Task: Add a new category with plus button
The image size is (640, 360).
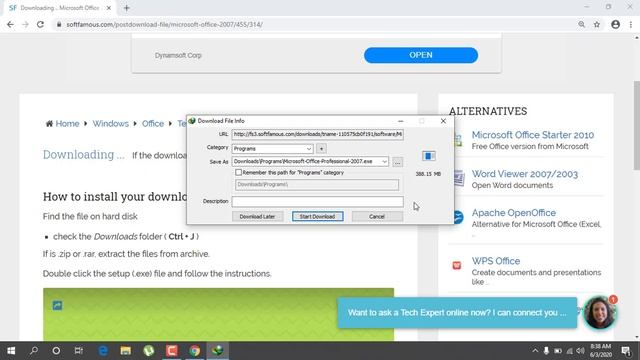Action: [x=321, y=149]
